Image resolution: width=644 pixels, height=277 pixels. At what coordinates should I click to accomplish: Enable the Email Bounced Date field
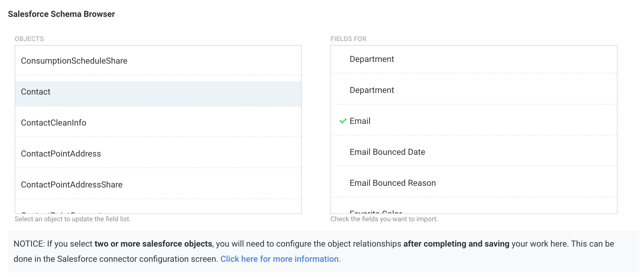point(387,152)
